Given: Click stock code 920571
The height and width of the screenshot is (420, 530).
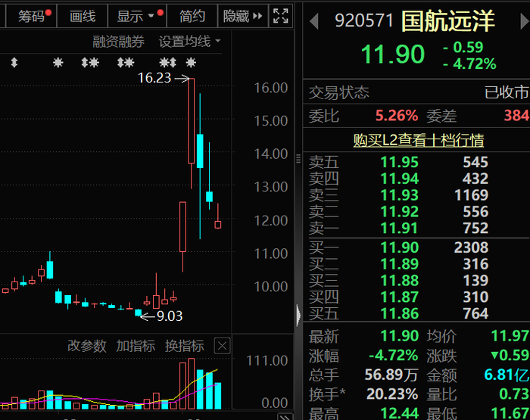Looking at the screenshot, I should [x=363, y=20].
